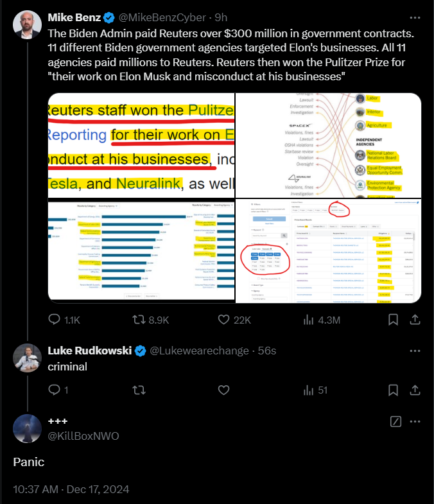Reply to Mike Benz's post
Image resolution: width=434 pixels, height=504 pixels.
click(x=55, y=319)
